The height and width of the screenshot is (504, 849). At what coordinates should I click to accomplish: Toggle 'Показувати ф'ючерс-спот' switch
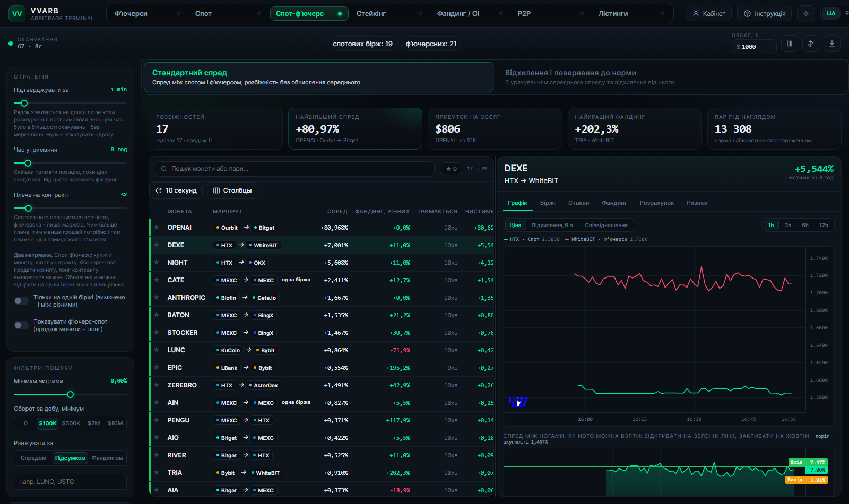21,325
